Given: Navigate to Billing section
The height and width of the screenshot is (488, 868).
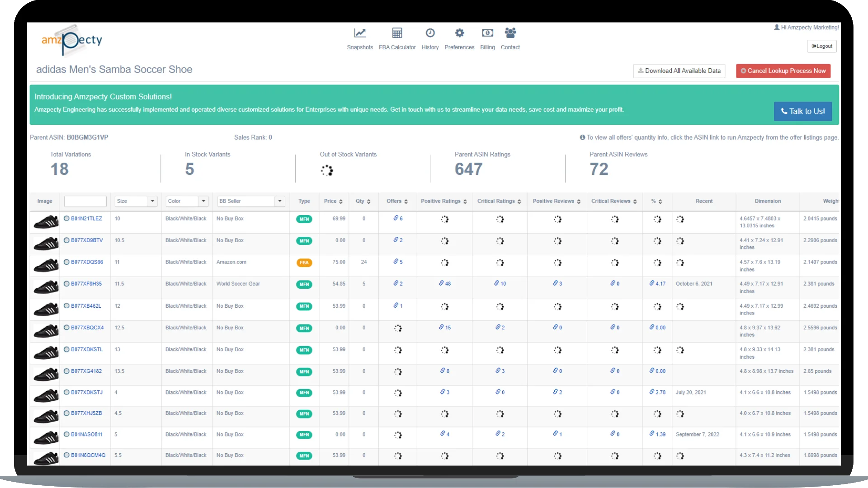Looking at the screenshot, I should (x=487, y=39).
